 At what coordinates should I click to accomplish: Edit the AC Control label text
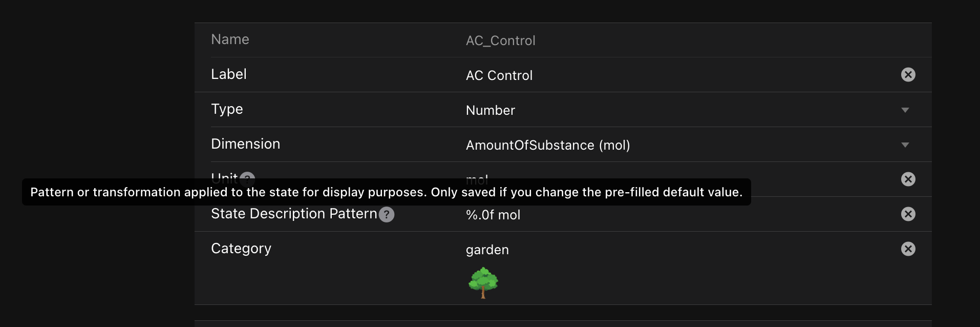point(499,75)
